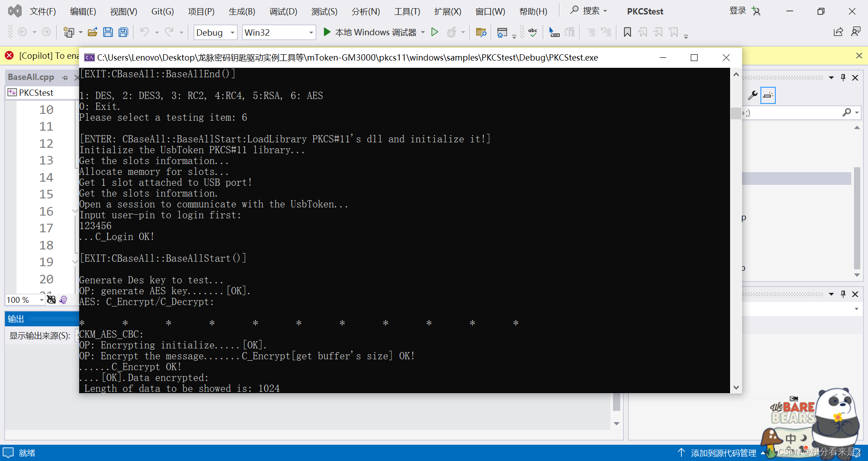Image resolution: width=868 pixels, height=461 pixels.
Task: Start without debugging using outlined green arrow
Action: coord(434,32)
